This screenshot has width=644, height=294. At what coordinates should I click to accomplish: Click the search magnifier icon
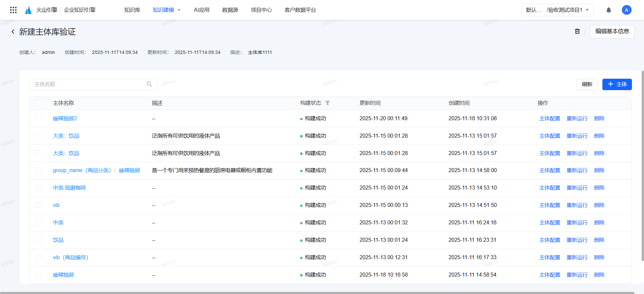pyautogui.click(x=149, y=84)
